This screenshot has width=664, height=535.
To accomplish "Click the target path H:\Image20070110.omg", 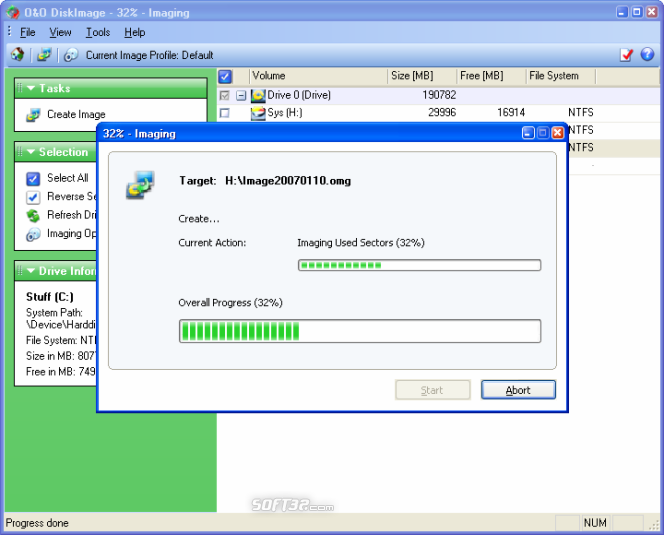I will point(288,181).
